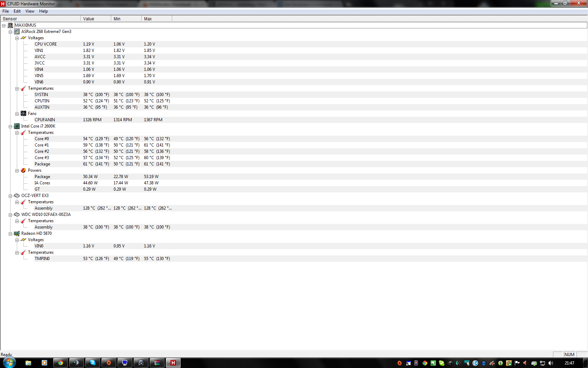This screenshot has height=368, width=588.
Task: Click the ASRock Voltages lightning icon
Action: (x=23, y=38)
